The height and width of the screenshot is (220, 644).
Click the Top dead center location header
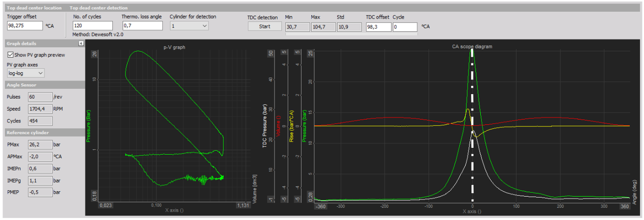click(34, 8)
